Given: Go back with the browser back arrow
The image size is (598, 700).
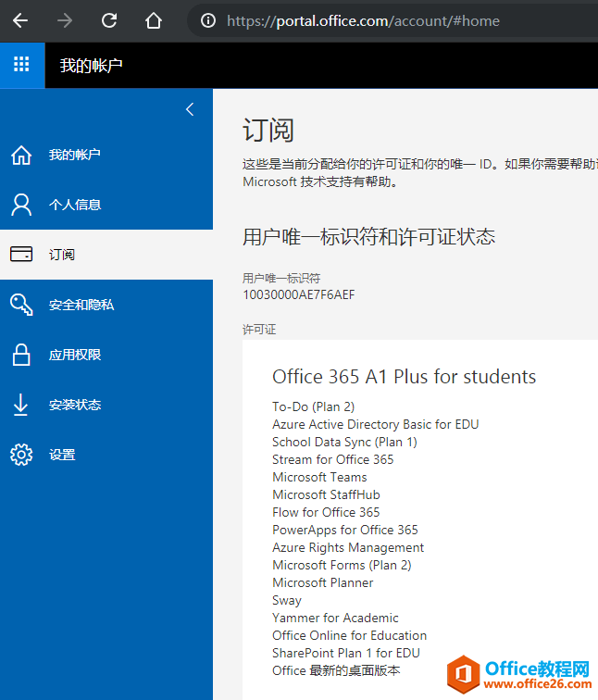Looking at the screenshot, I should 20,20.
